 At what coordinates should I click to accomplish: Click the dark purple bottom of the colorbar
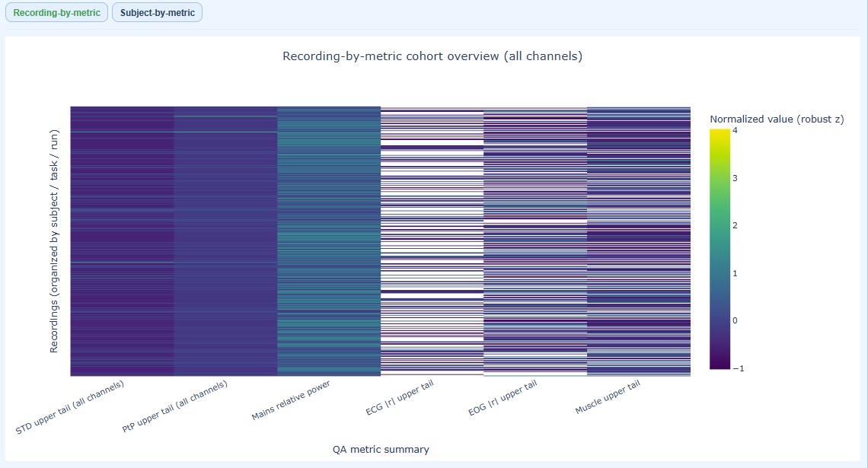(x=720, y=364)
